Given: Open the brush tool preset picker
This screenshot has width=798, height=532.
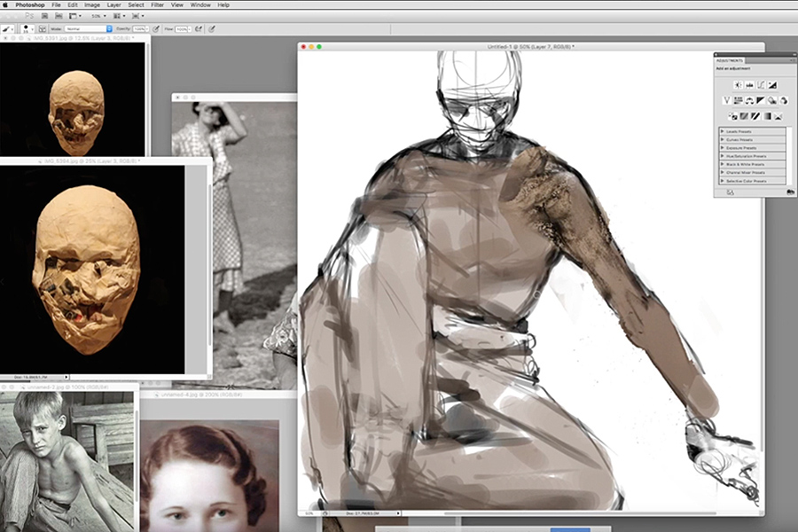Looking at the screenshot, I should [8, 29].
